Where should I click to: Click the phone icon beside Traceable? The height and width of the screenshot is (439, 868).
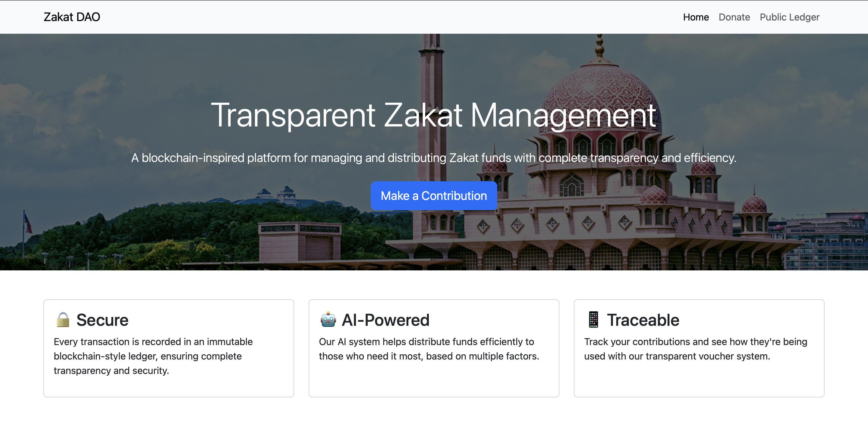tap(593, 319)
